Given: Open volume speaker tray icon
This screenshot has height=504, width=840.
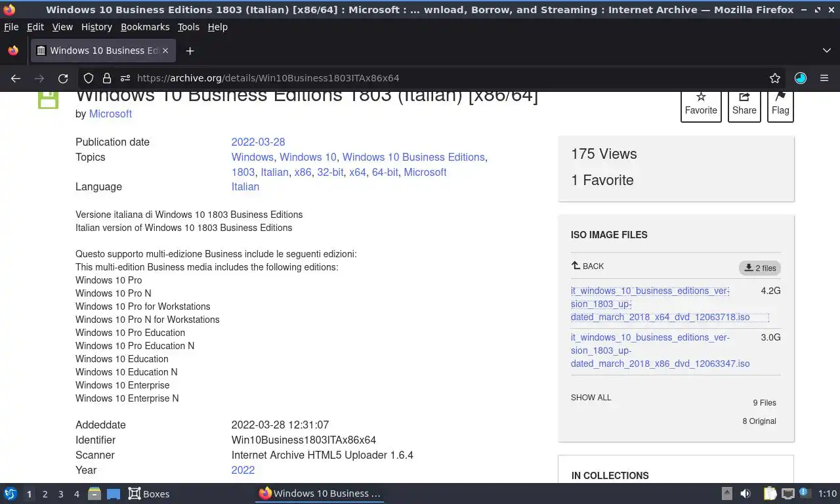Looking at the screenshot, I should point(745,493).
